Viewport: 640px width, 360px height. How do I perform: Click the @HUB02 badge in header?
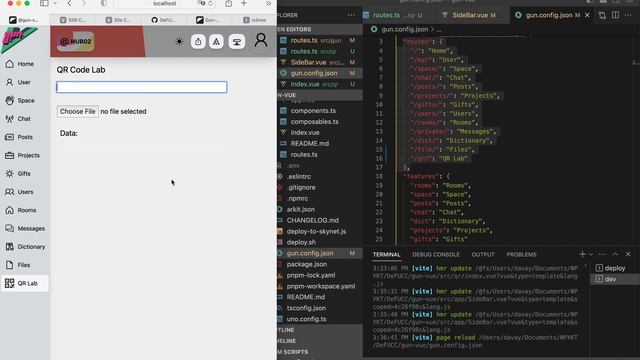click(76, 41)
